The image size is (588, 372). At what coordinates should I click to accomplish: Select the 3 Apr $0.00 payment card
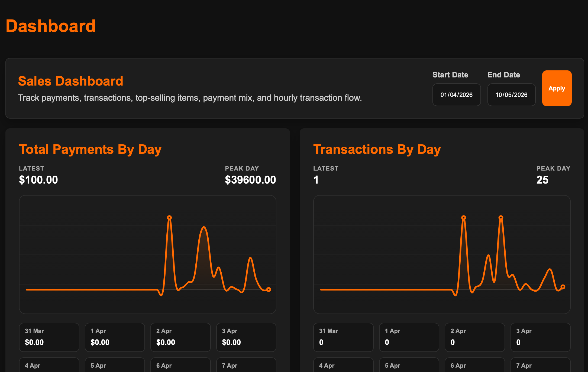click(246, 337)
